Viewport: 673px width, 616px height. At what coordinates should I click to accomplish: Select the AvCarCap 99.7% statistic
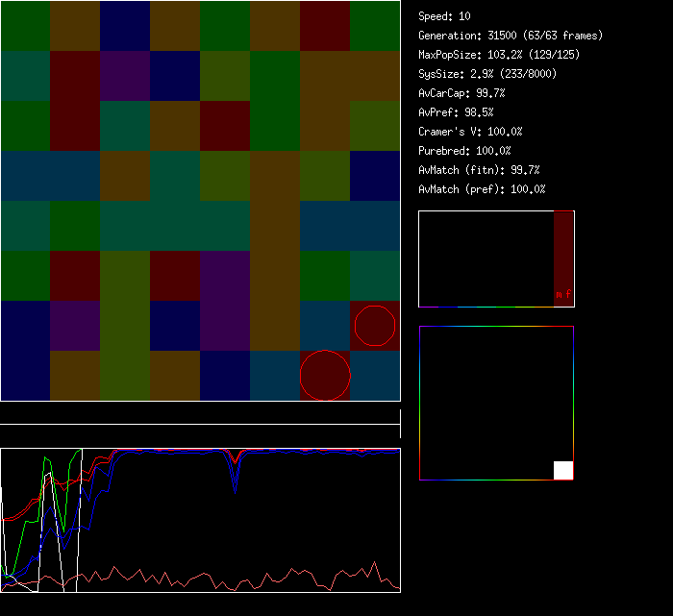pos(461,93)
